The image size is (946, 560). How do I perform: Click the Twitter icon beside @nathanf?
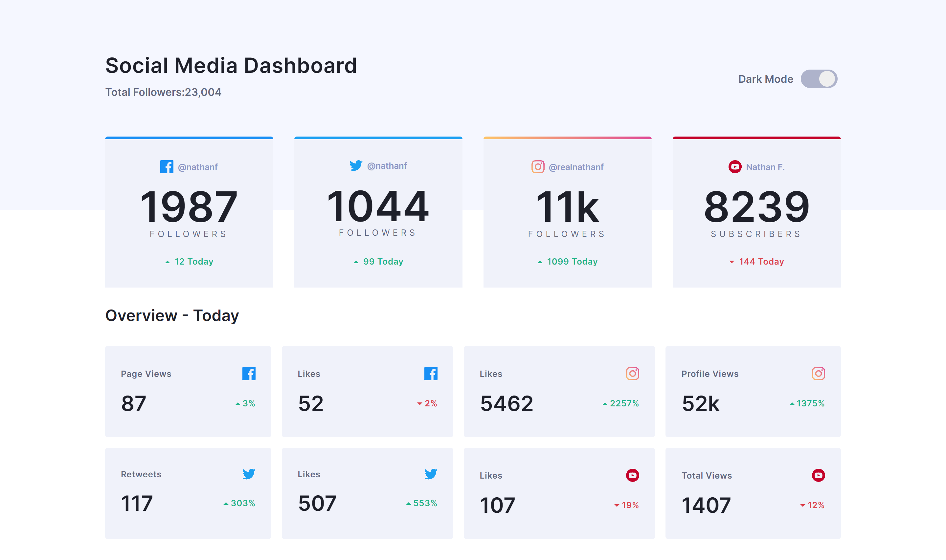click(356, 166)
